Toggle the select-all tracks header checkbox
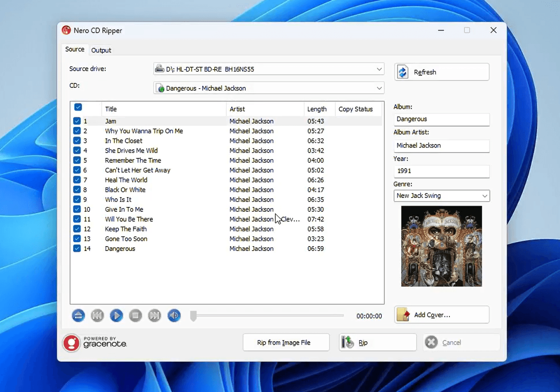Viewport: 560px width, 392px height. coord(78,107)
